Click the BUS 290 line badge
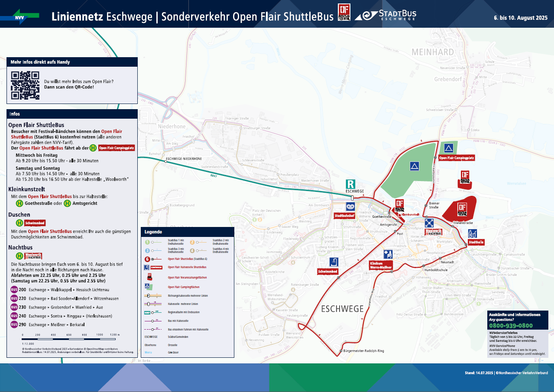 [14, 324]
